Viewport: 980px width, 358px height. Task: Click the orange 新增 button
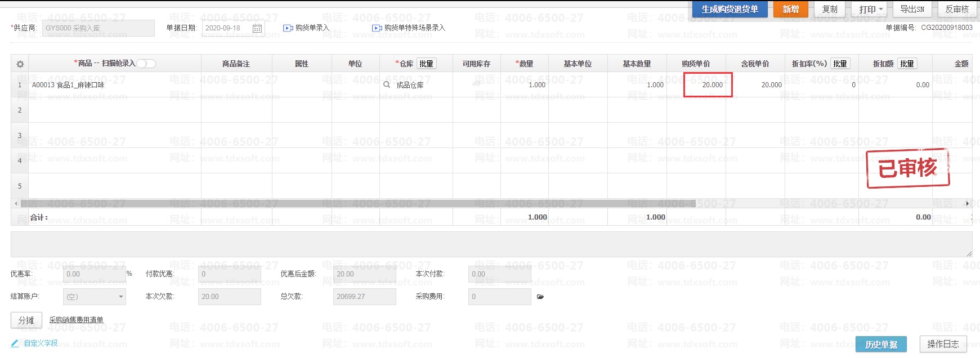point(790,9)
